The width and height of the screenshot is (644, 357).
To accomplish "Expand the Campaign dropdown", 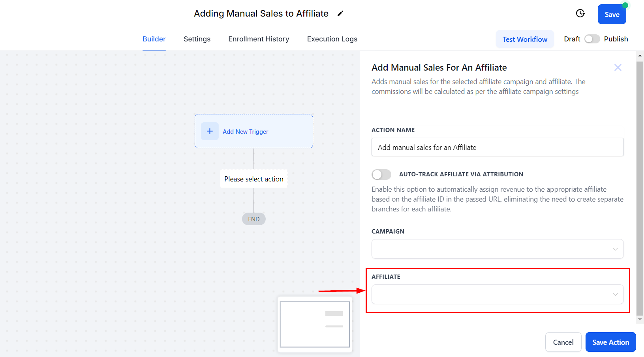I will [x=497, y=249].
